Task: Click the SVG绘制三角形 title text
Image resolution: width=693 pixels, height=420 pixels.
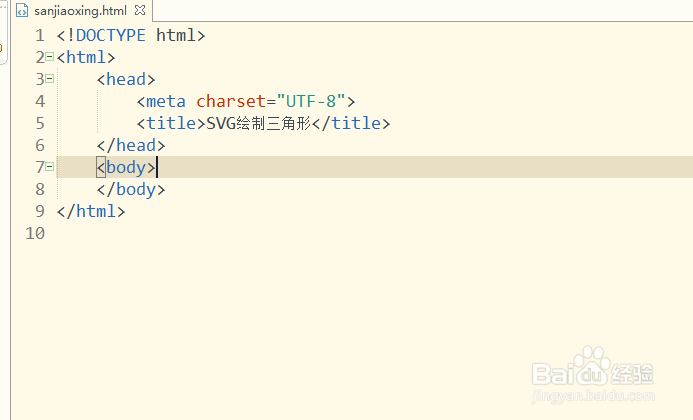Action: [x=259, y=123]
